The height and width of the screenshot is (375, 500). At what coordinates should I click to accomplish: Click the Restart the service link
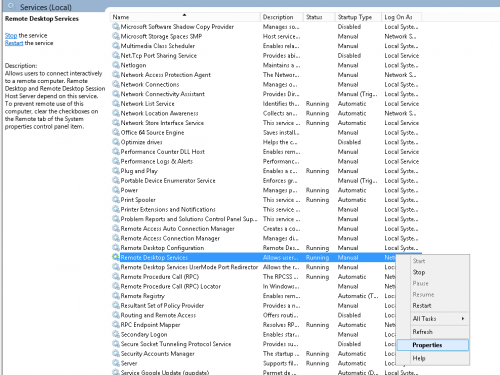(14, 43)
